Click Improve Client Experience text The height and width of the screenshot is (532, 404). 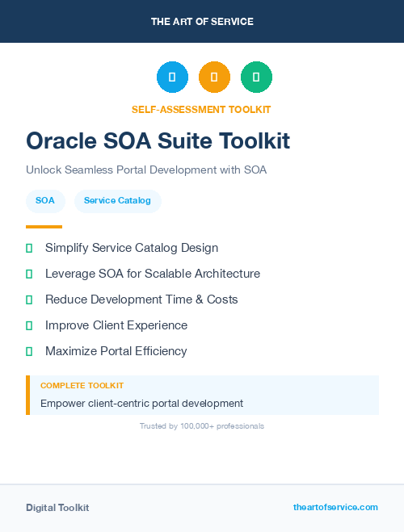click(116, 325)
